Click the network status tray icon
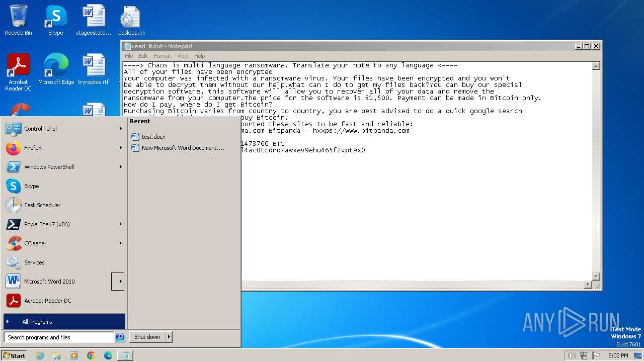 (584, 355)
